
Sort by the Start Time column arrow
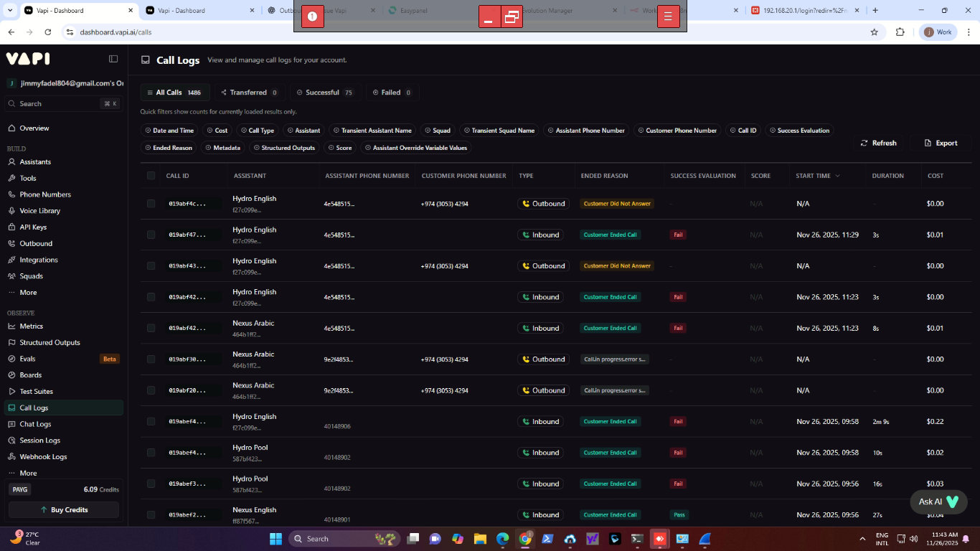[837, 176]
